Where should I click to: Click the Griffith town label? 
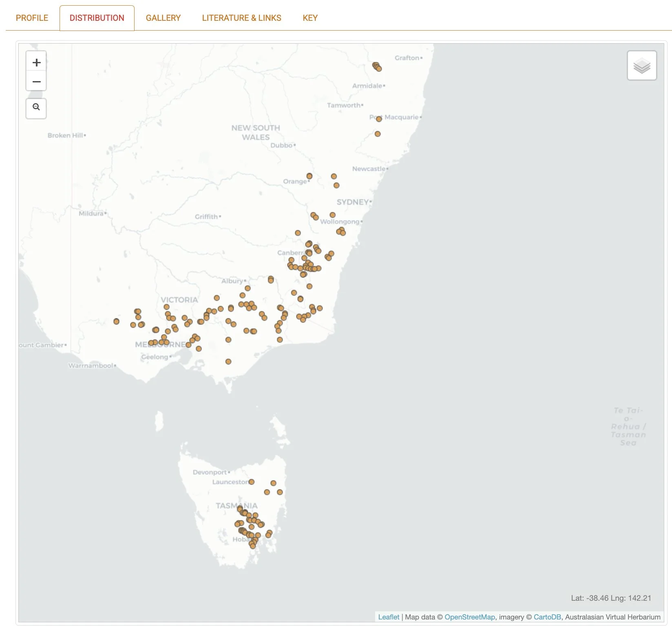[206, 216]
